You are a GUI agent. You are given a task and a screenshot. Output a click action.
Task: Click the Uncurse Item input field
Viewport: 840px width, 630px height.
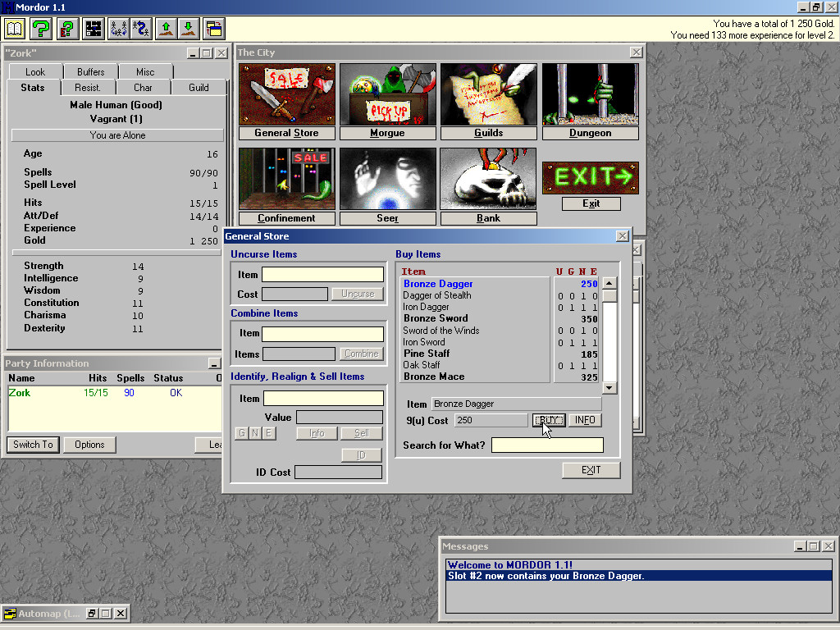click(322, 275)
